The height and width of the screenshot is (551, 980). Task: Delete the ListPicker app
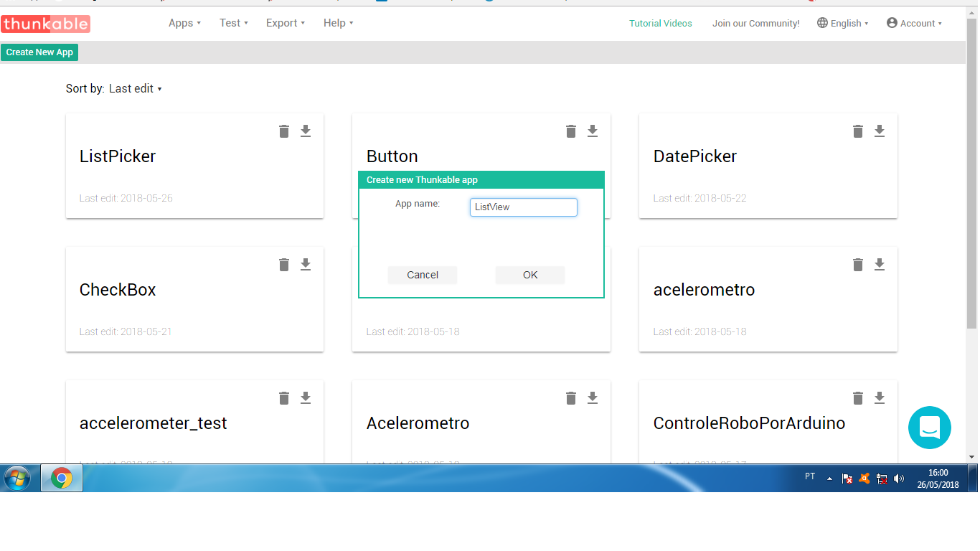(283, 131)
